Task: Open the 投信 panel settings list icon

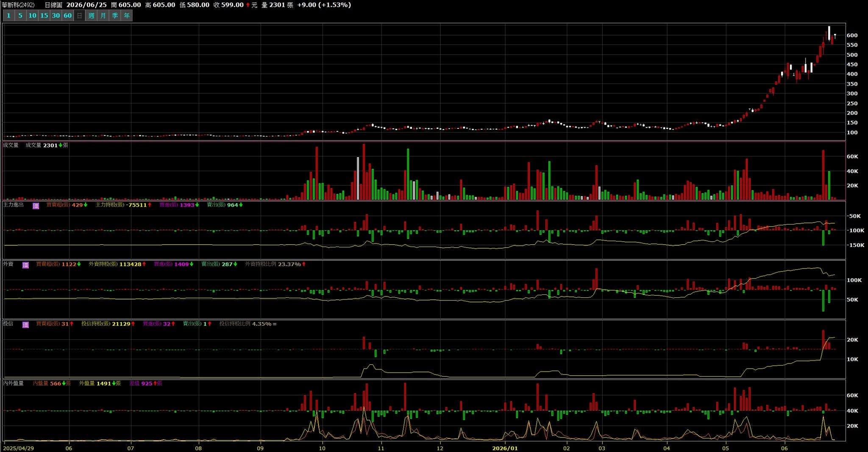Action: pos(26,325)
